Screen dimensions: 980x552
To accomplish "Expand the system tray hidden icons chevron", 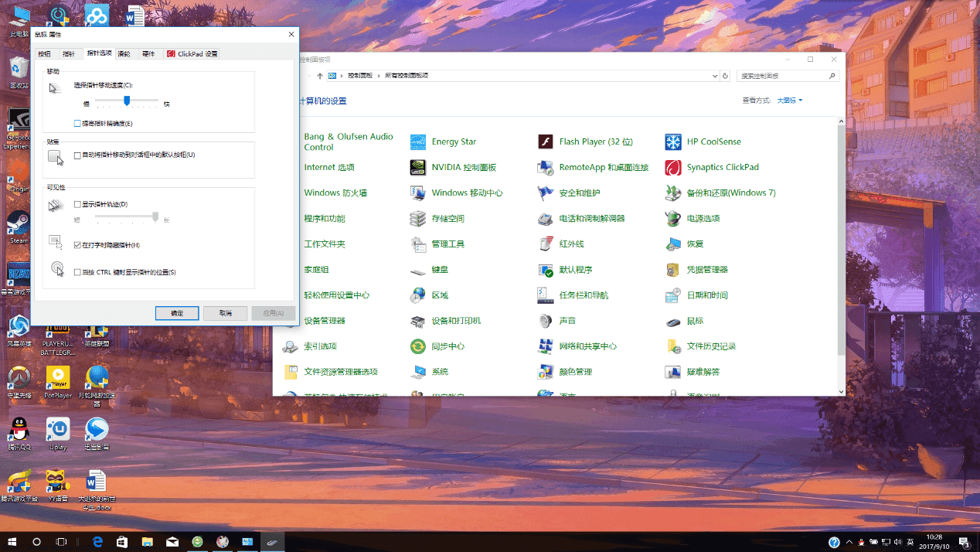I will point(849,542).
